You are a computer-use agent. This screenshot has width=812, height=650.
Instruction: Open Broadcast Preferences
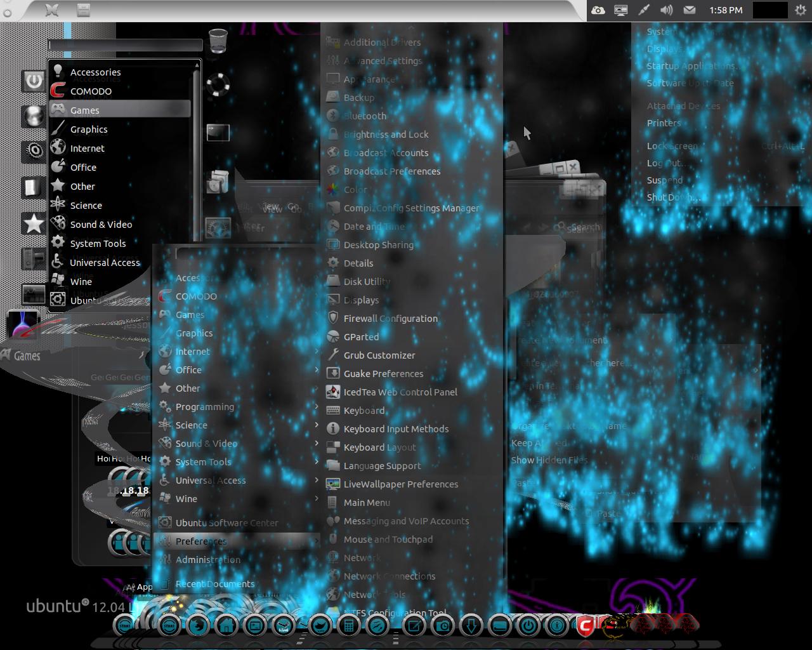(412, 171)
